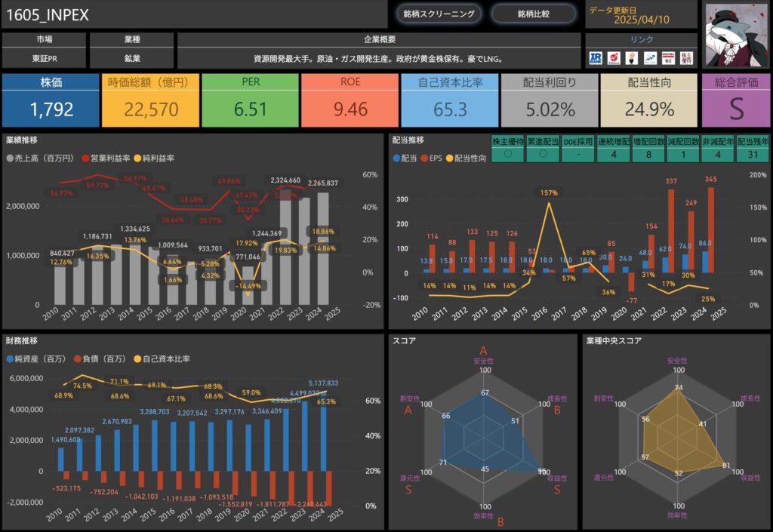This screenshot has height=532, width=773.
Task: Select the 時価総額 22,570 card
Action: point(150,100)
